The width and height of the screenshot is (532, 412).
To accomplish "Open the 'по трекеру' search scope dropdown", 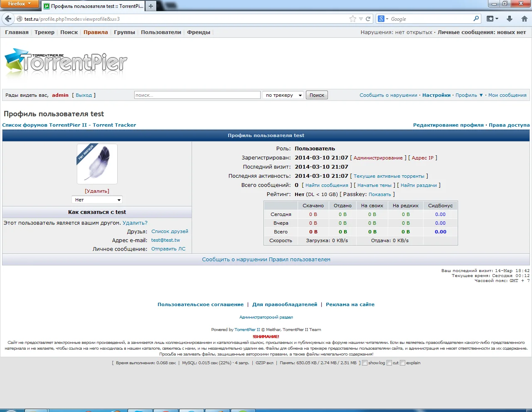I will [x=283, y=95].
